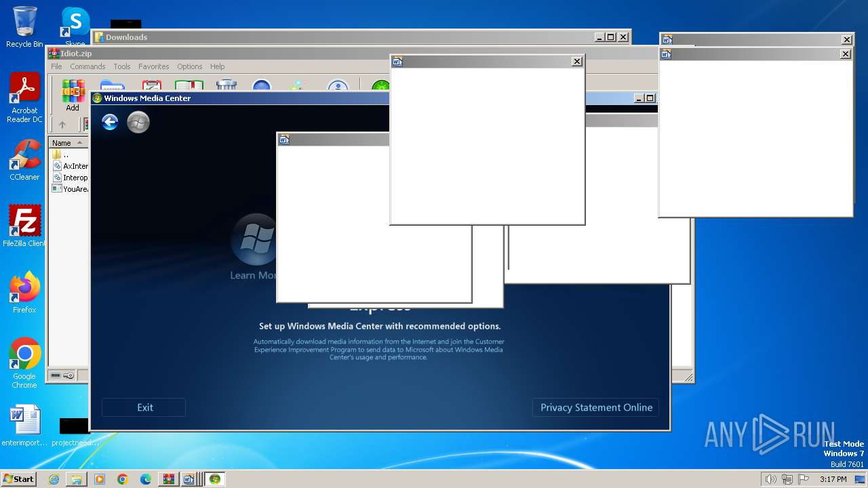Viewport: 868px width, 488px height.
Task: Open Acrobat Reader DC desktop icon
Action: (24, 98)
